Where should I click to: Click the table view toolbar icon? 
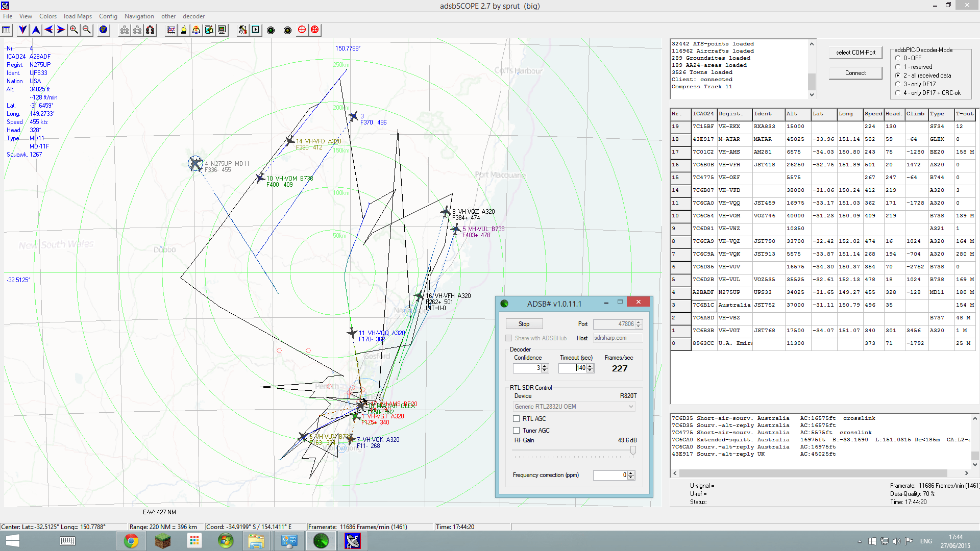(7, 30)
